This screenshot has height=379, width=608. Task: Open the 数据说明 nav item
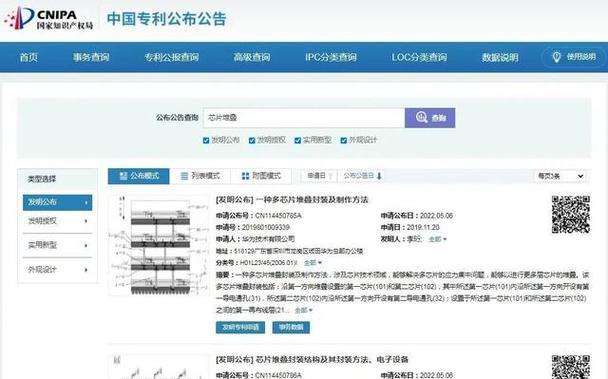[x=500, y=57]
